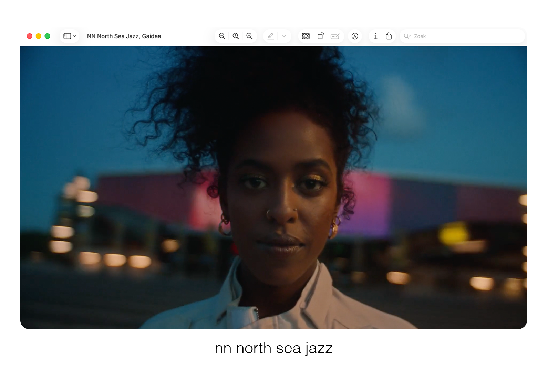Click the zoom out magnifier icon

click(x=222, y=36)
